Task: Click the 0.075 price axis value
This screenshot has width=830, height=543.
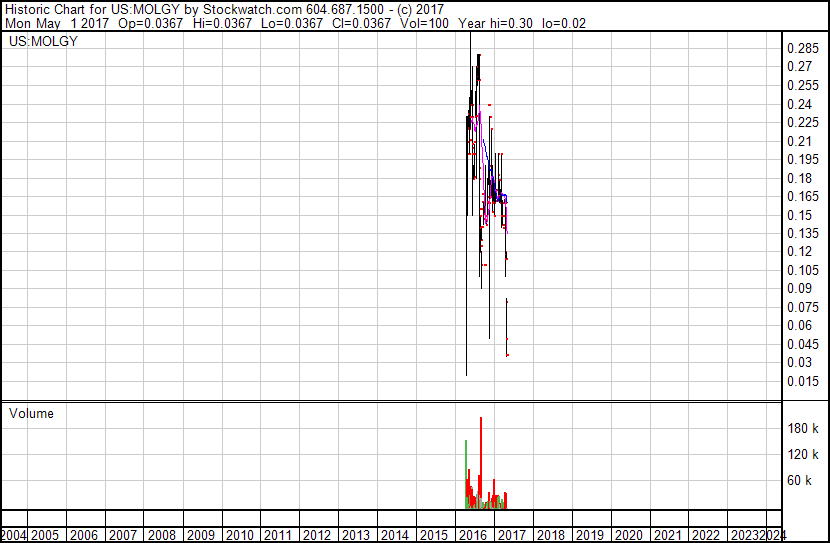Action: click(x=803, y=307)
